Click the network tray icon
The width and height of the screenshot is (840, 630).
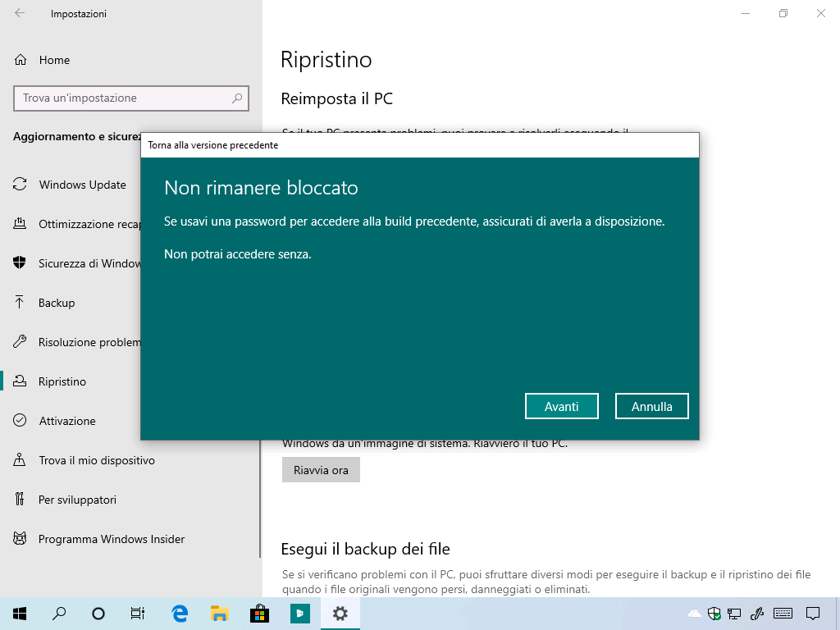[734, 614]
